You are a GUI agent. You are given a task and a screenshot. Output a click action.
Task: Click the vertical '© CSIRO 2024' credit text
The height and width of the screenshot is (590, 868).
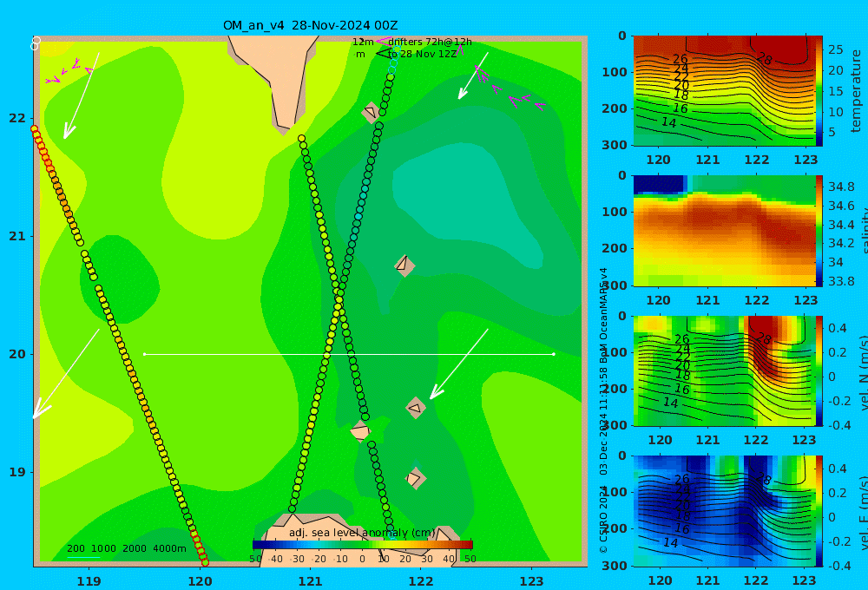(603, 520)
